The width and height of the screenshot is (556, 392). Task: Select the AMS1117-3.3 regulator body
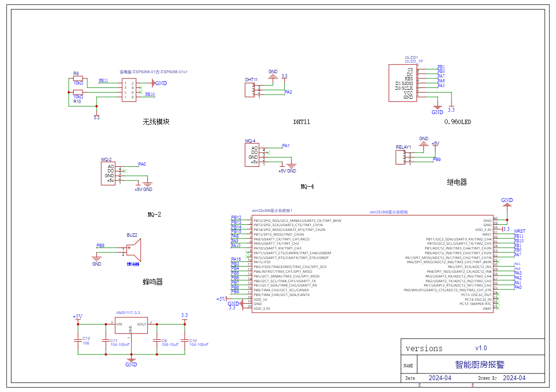point(131,325)
